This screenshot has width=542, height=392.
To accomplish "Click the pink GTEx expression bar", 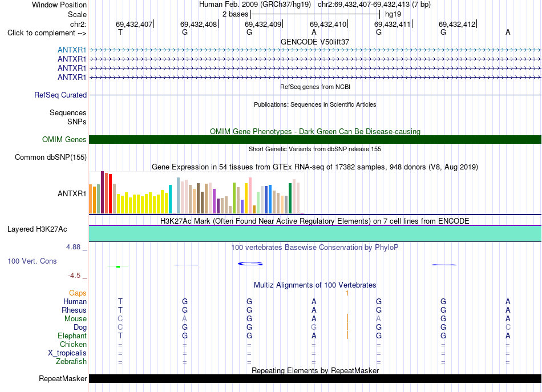I will [x=250, y=195].
